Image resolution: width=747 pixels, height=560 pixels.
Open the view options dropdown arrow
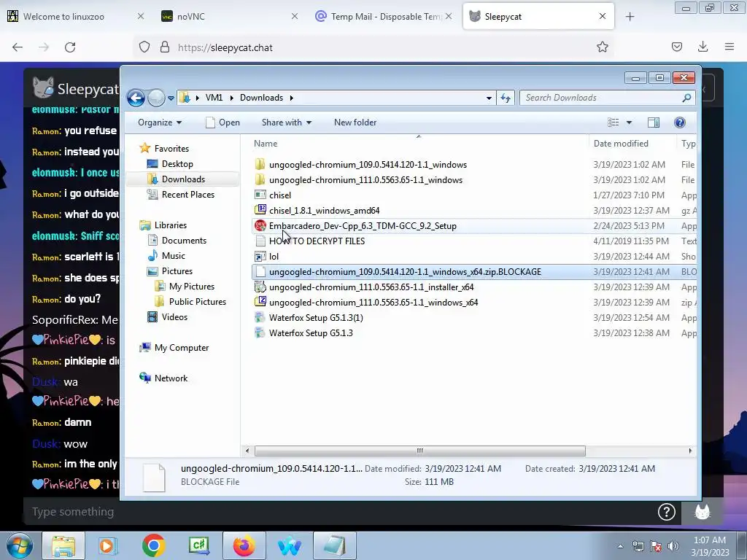(629, 122)
